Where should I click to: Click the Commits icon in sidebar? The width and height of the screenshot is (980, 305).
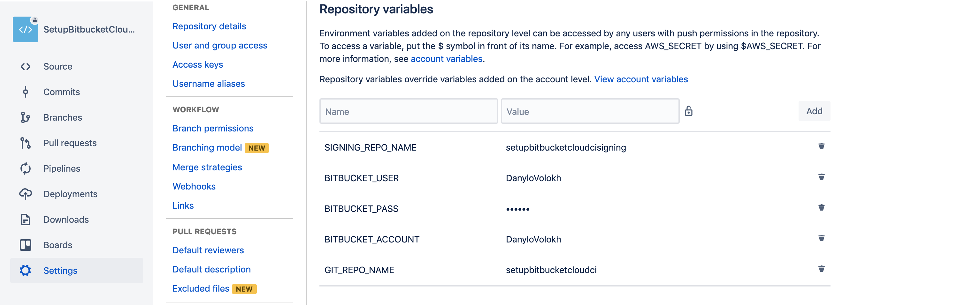coord(26,92)
